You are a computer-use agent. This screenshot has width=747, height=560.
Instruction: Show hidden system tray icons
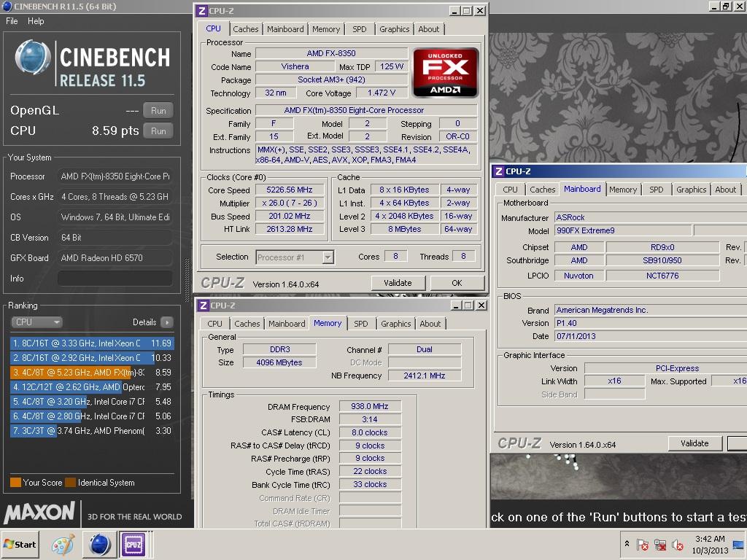627,543
